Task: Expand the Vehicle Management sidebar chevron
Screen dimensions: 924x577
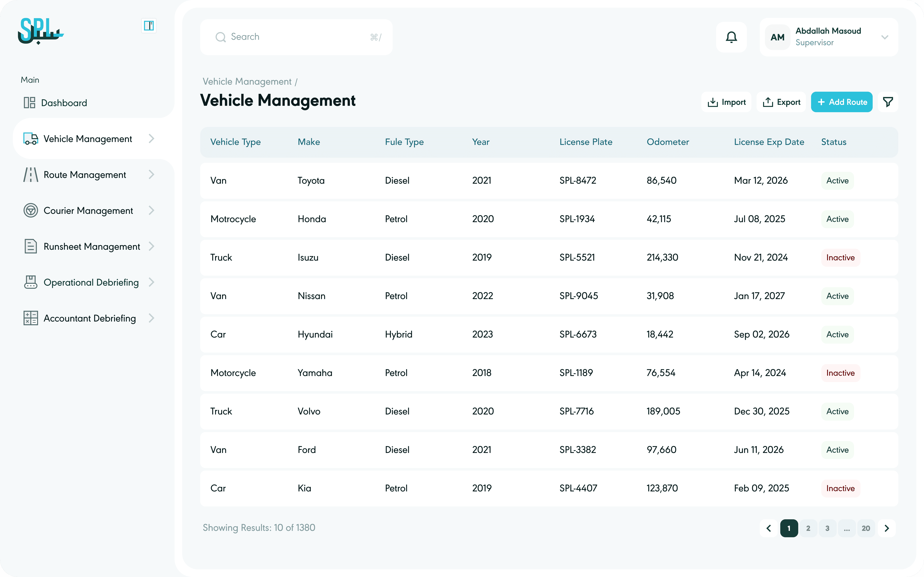Action: [x=152, y=138]
